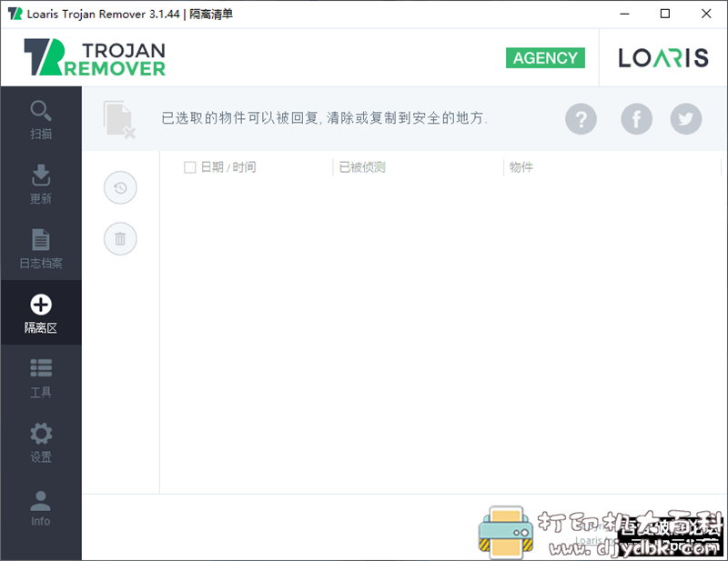Sort by the 物件 column header

pyautogui.click(x=521, y=167)
